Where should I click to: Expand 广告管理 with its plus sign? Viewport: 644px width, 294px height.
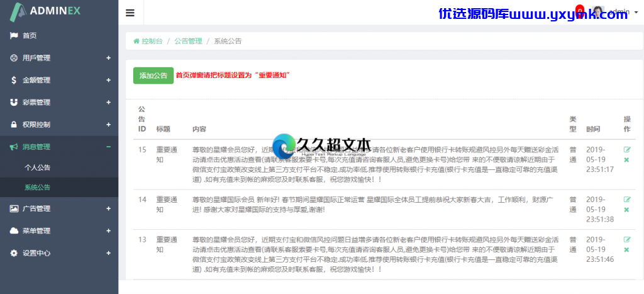pyautogui.click(x=108, y=208)
